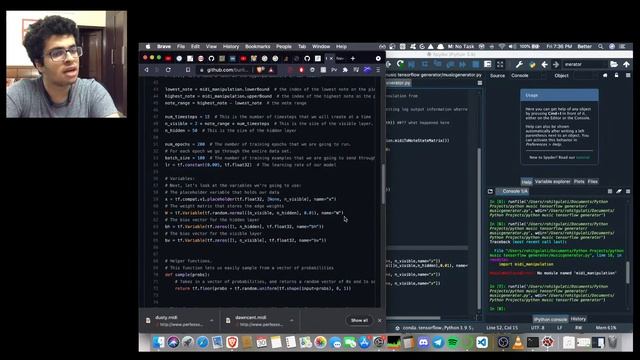Click the bookmark icon beside address bar
Image resolution: width=640 pixels, height=360 pixels.
point(188,70)
